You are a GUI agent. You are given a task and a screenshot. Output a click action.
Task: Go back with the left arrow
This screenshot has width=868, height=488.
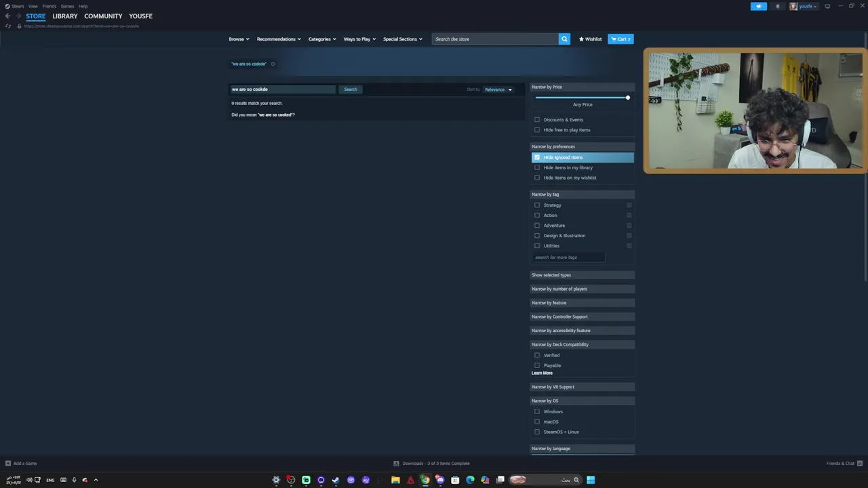point(7,16)
